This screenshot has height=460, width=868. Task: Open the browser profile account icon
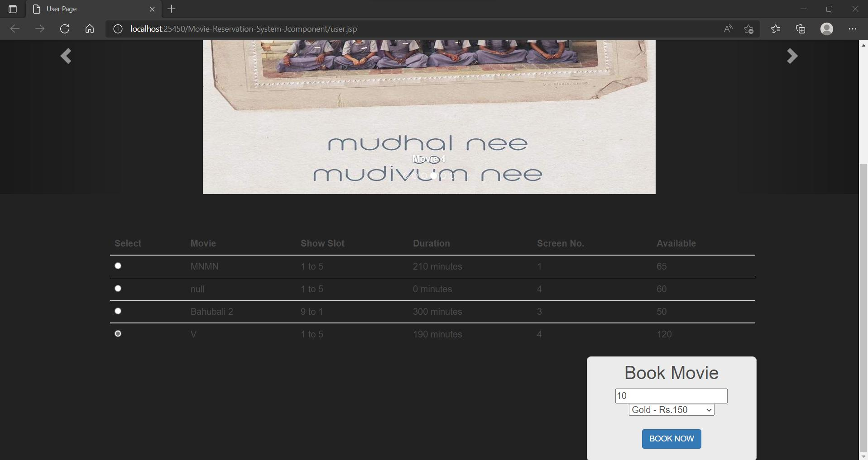(x=827, y=28)
